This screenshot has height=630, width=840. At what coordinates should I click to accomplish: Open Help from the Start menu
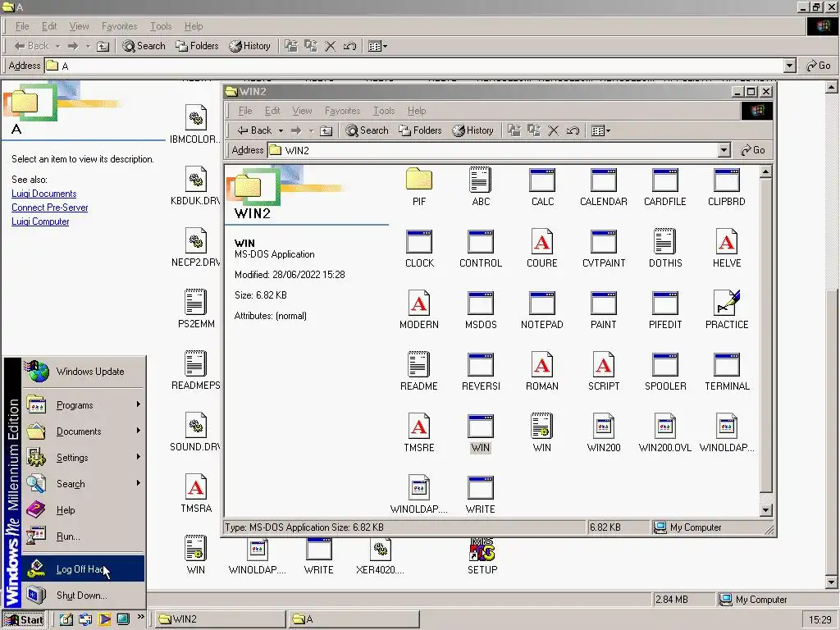pos(83,510)
